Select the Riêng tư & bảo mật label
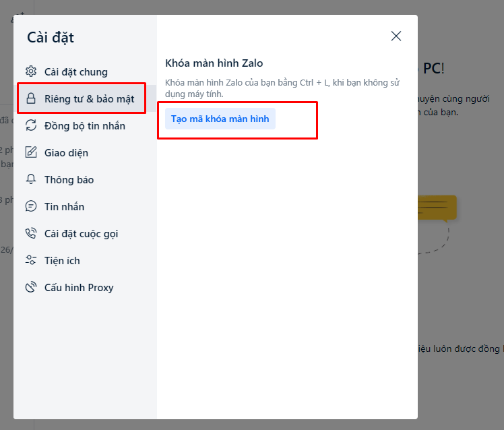 pyautogui.click(x=89, y=99)
